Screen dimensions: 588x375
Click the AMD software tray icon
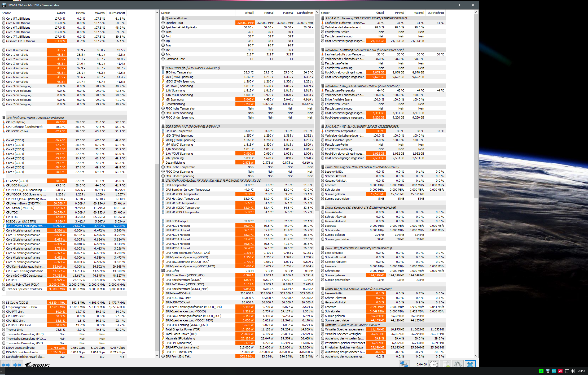click(560, 371)
